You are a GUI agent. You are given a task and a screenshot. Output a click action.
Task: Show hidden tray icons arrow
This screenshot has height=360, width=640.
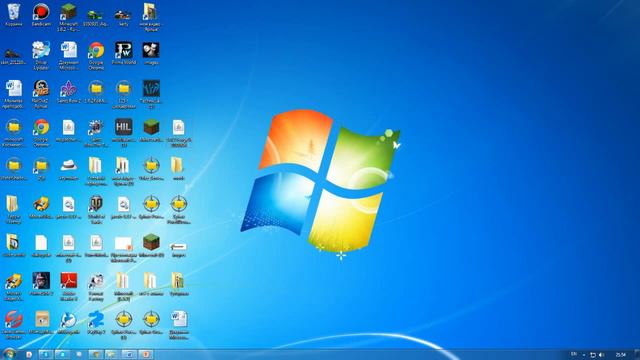point(584,355)
